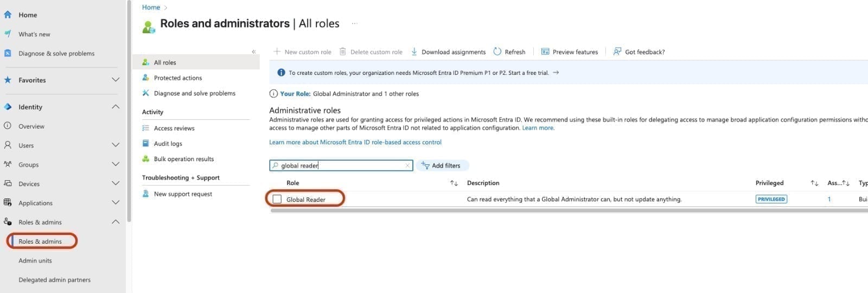The height and width of the screenshot is (293, 868).
Task: Click the horizontal scrollbar below the roles table
Action: 569,211
